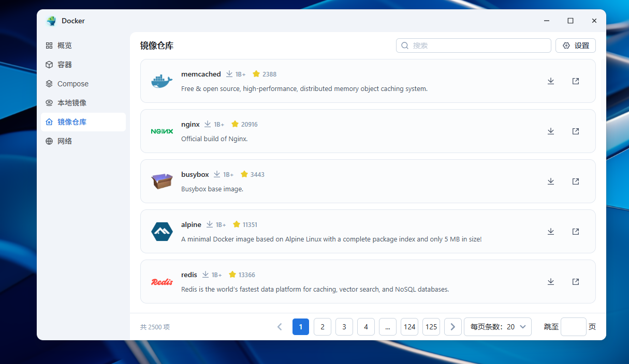Select 镜像仓库 registry in sidebar
The height and width of the screenshot is (364, 629).
click(83, 122)
